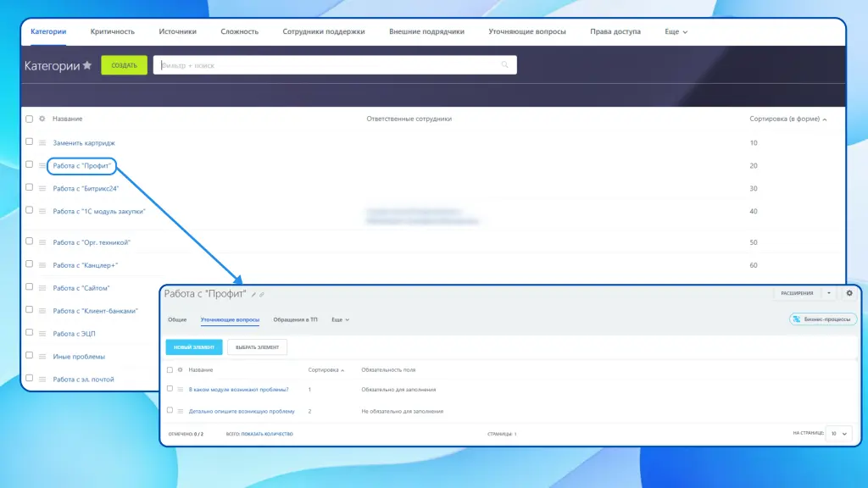Screen dimensions: 868x488
Task: Check the box for Иные проблемы
Action: [30, 355]
